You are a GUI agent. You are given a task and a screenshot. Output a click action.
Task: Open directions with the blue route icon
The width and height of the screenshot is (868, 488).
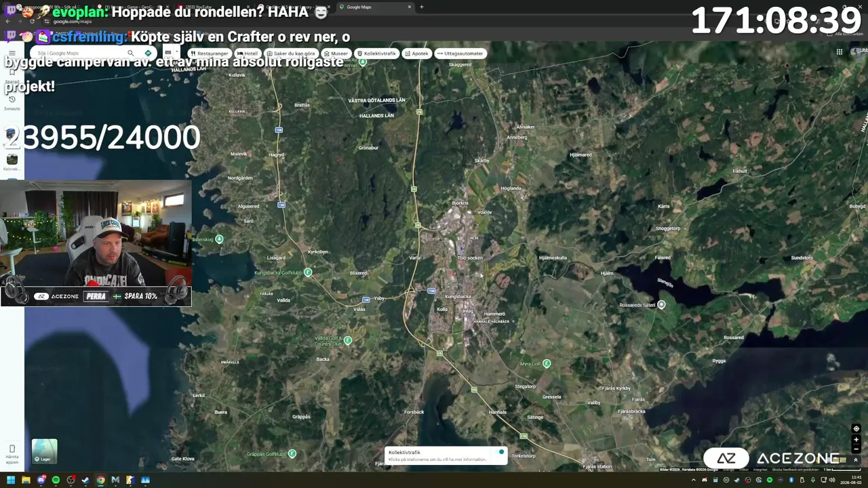(148, 53)
